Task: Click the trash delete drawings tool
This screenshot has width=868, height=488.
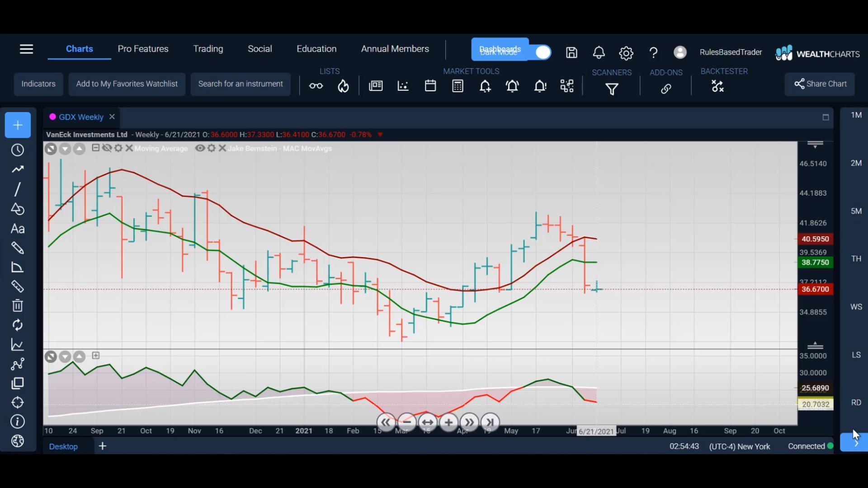Action: (18, 306)
